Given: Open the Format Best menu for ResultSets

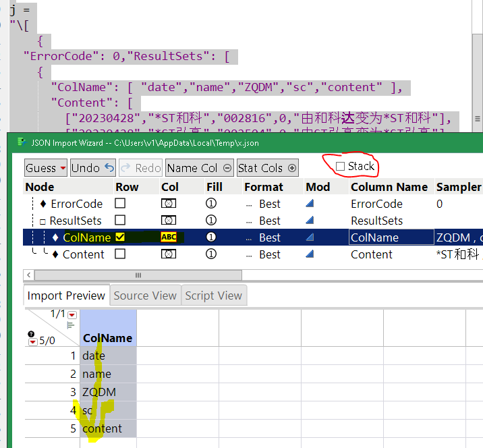Looking at the screenshot, I should click(263, 221).
